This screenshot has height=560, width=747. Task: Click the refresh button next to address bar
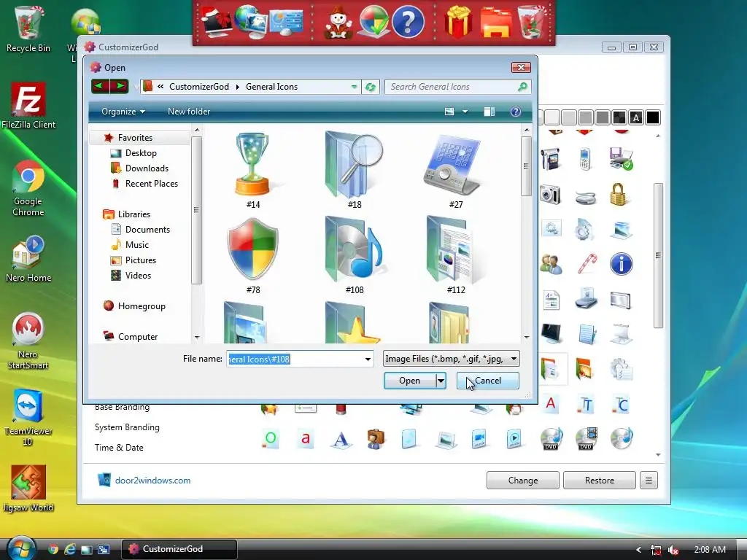click(370, 87)
